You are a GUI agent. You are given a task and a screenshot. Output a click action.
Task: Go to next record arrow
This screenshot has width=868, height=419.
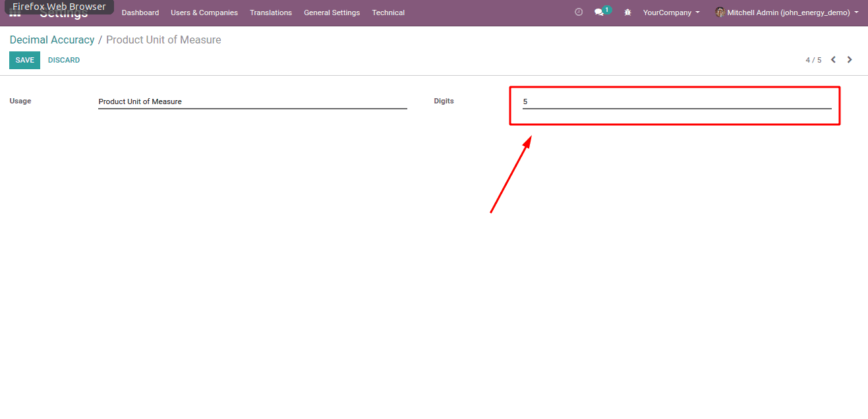pyautogui.click(x=850, y=60)
